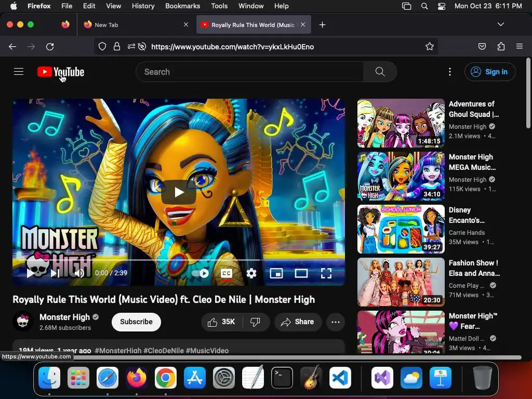The height and width of the screenshot is (399, 532).
Task: Click the YouTube logo
Action: click(61, 72)
